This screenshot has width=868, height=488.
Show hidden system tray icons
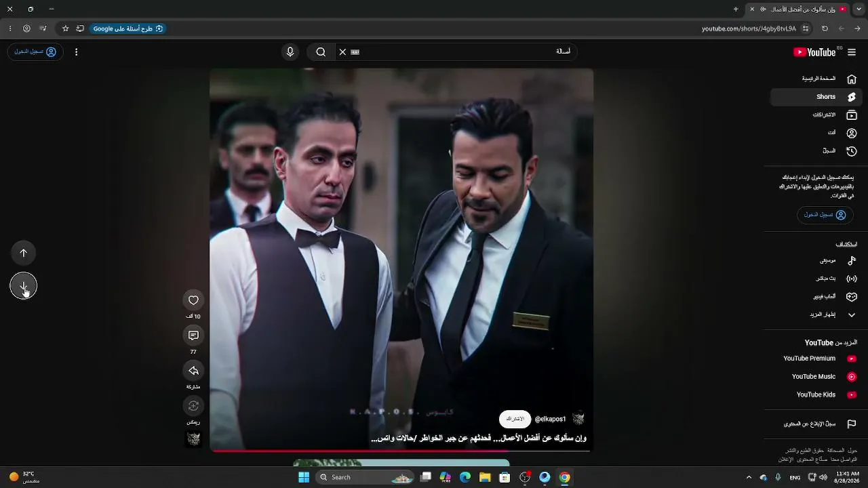749,477
